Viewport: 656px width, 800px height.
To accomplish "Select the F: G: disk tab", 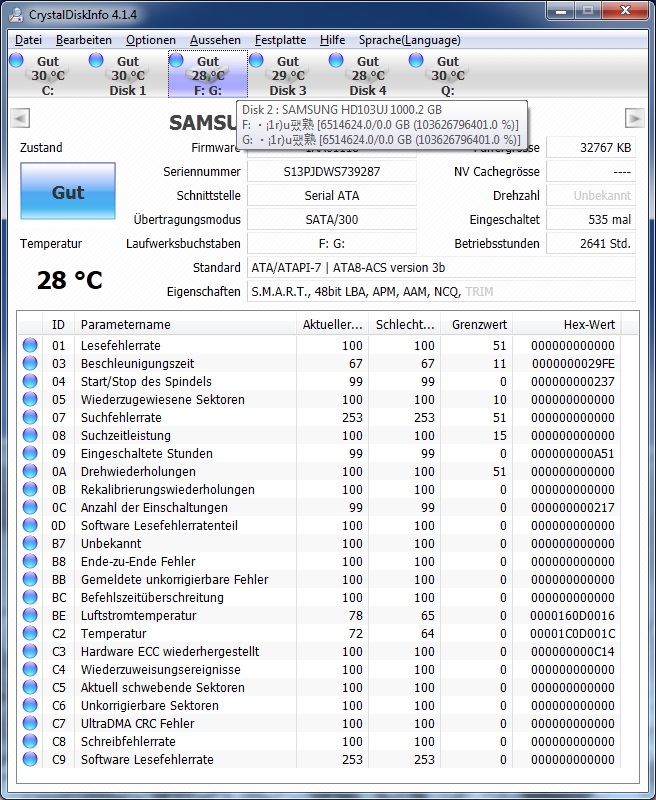I will [x=208, y=75].
